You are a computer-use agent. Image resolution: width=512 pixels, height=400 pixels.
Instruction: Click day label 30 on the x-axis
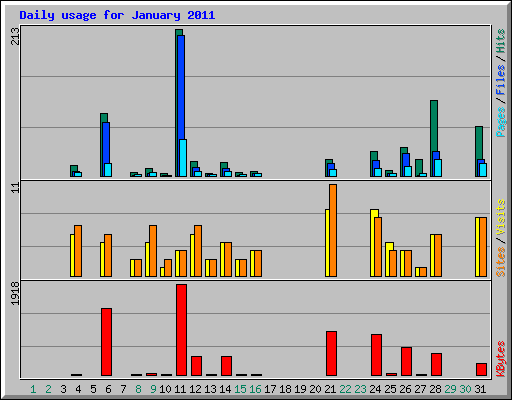[x=465, y=389]
